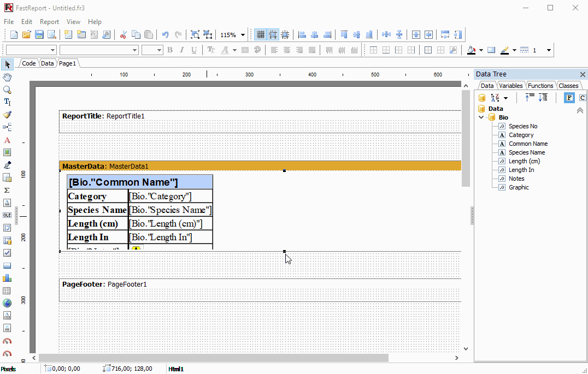Open report preview with magnifier page icon

coord(52,35)
